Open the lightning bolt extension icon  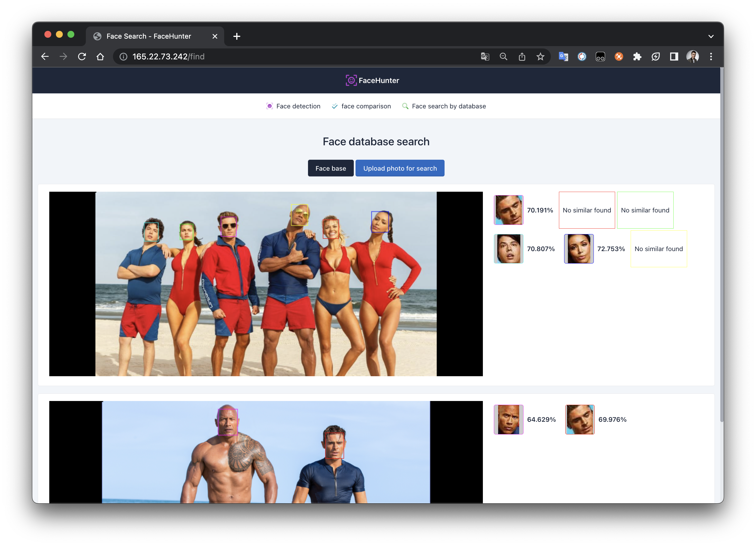click(656, 57)
